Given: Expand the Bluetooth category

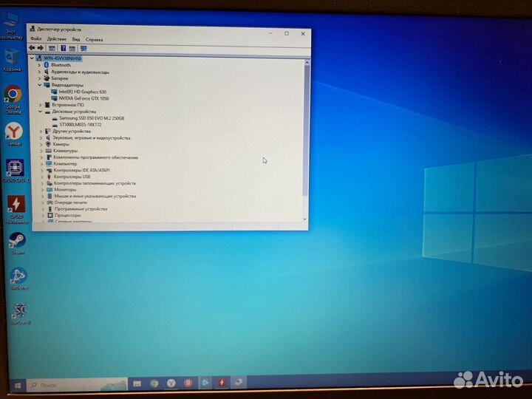Looking at the screenshot, I should (39, 65).
